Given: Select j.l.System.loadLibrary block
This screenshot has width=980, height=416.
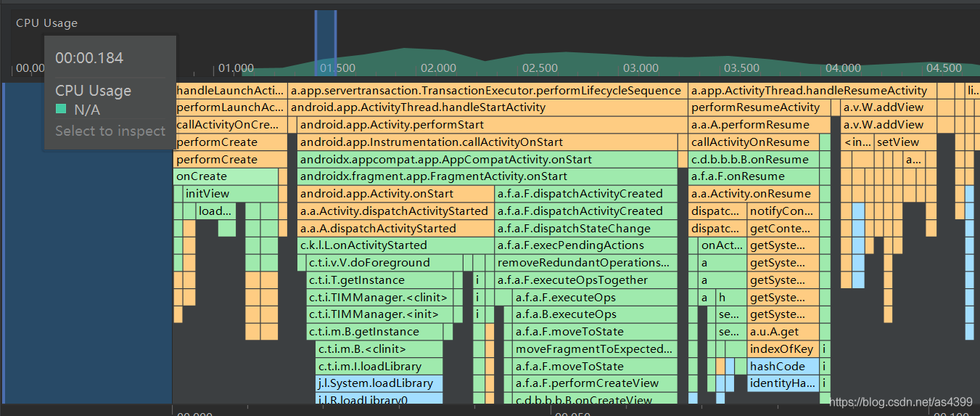Looking at the screenshot, I should (379, 383).
